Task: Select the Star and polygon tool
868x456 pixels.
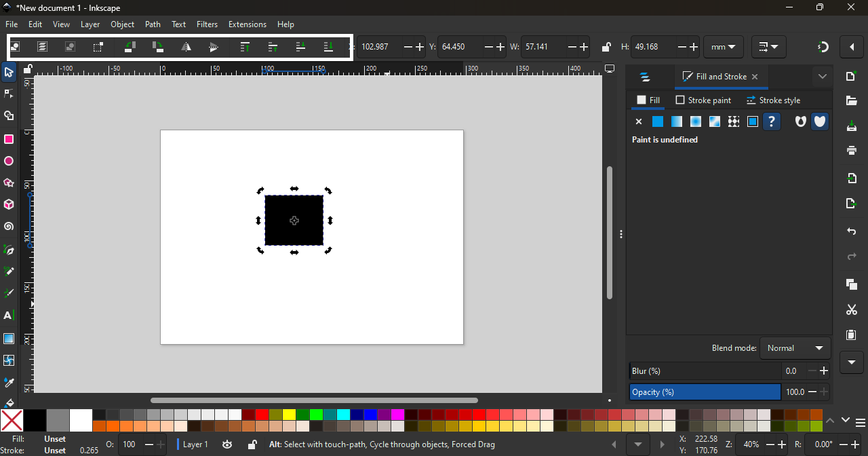Action: (x=9, y=183)
